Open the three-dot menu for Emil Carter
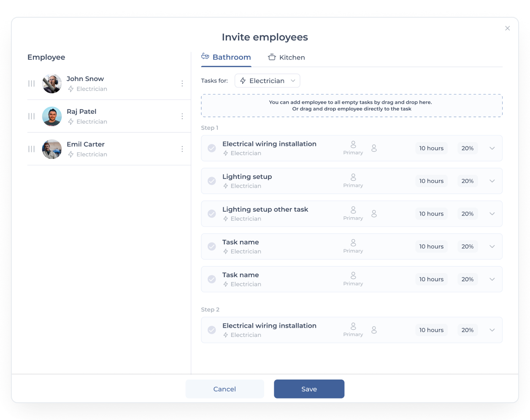 (182, 149)
